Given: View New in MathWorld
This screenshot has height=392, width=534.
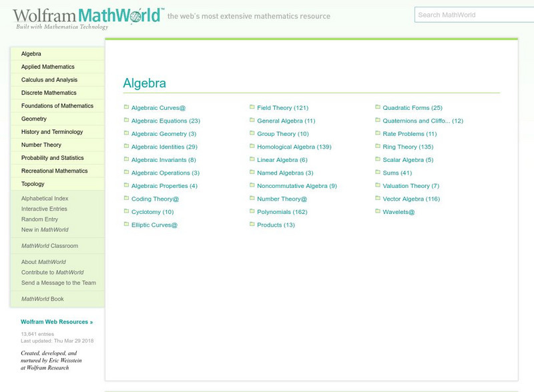Looking at the screenshot, I should click(x=45, y=230).
